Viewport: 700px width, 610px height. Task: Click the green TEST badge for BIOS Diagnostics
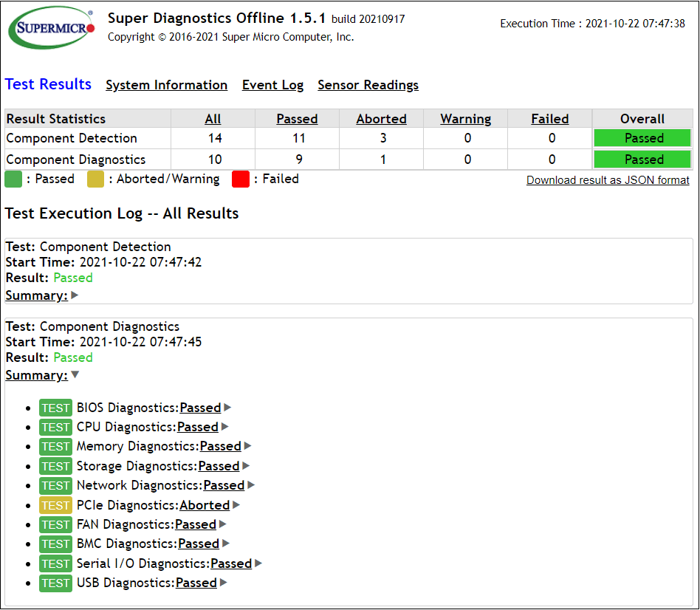[x=55, y=408]
